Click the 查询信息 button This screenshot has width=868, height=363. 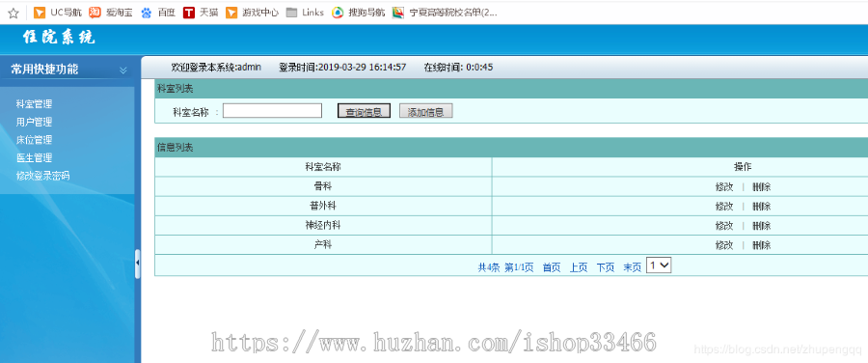coord(364,111)
